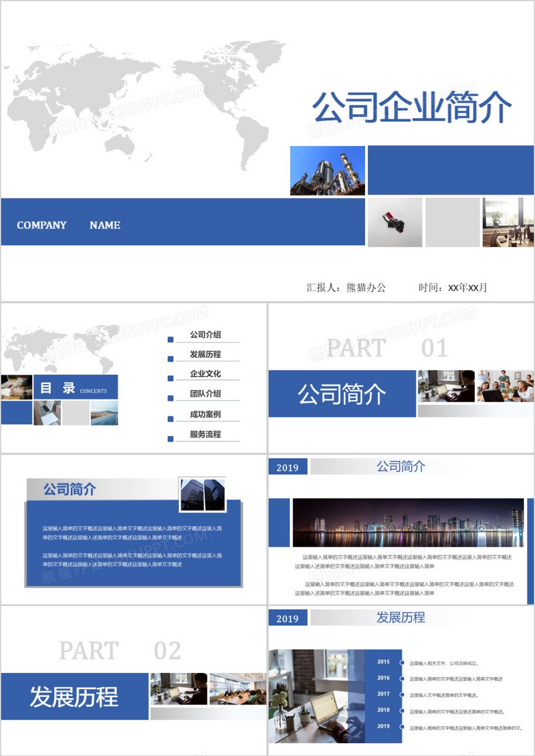Click the 汇报人：熊猫办公 presenter text
This screenshot has width=535, height=756.
[x=346, y=288]
